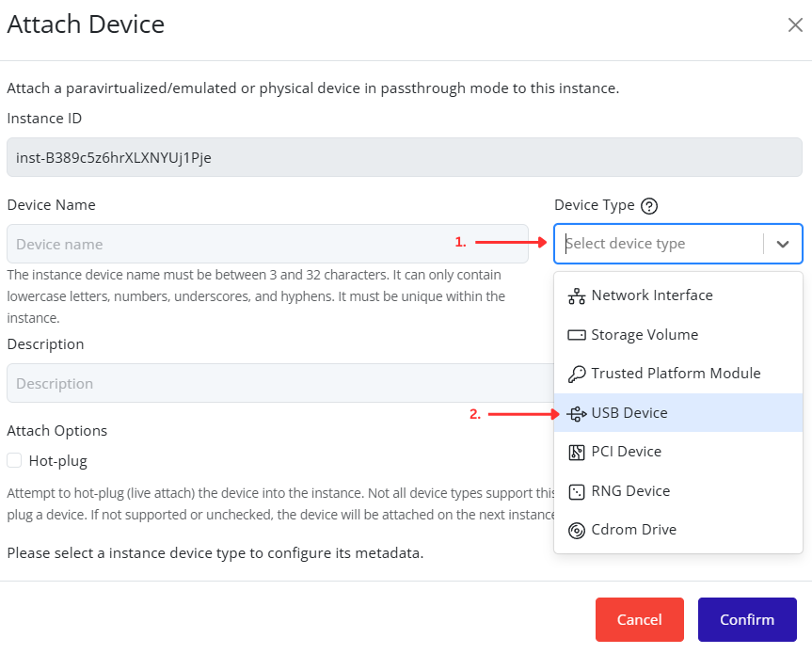Screen dimensions: 812x654
Task: Click the Hot-plug label text
Action: point(58,461)
